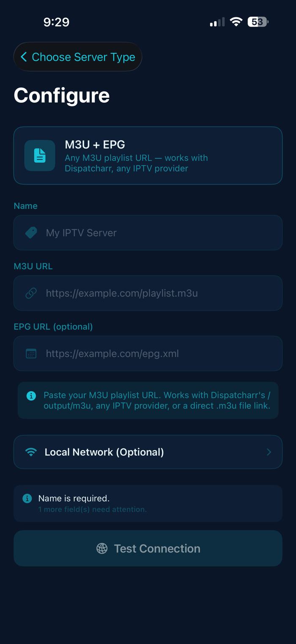Focus the M3U URL playlist input
The width and height of the screenshot is (296, 644).
148,293
